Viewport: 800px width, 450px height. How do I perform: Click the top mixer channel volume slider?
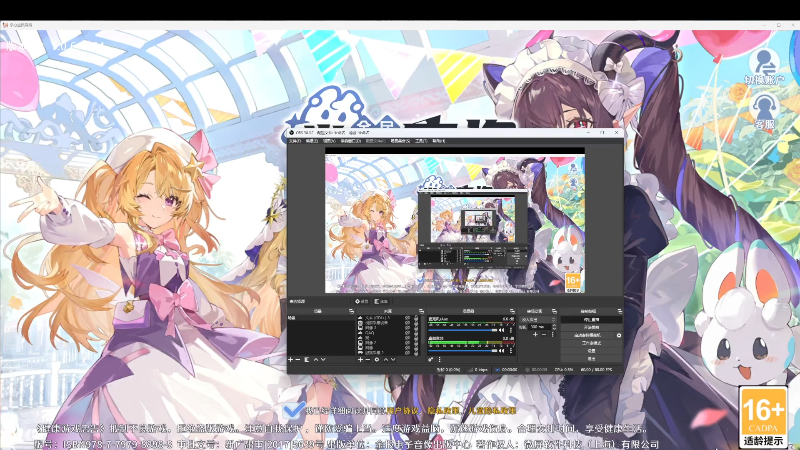coord(463,330)
